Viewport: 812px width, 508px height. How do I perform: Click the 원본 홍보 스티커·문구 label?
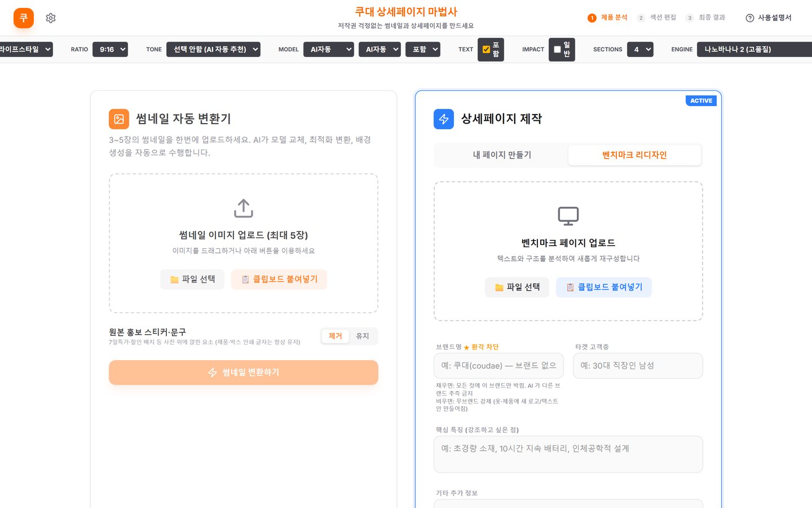[147, 332]
